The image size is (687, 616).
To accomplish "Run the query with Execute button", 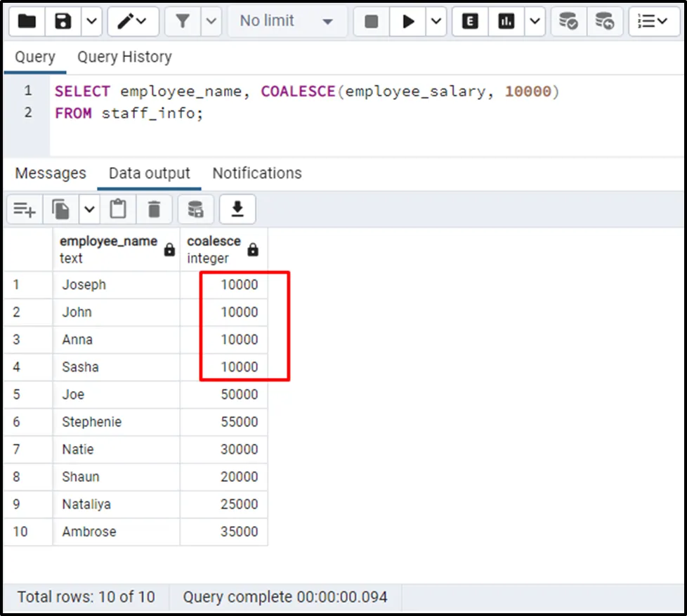I will click(x=408, y=21).
